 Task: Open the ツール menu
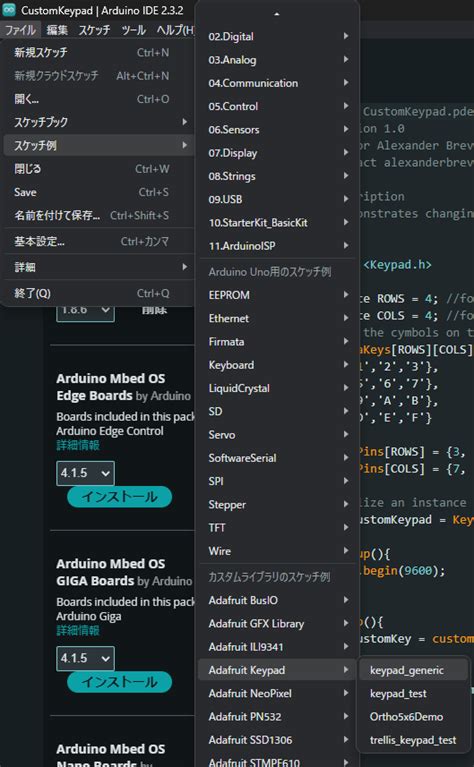[x=134, y=30]
